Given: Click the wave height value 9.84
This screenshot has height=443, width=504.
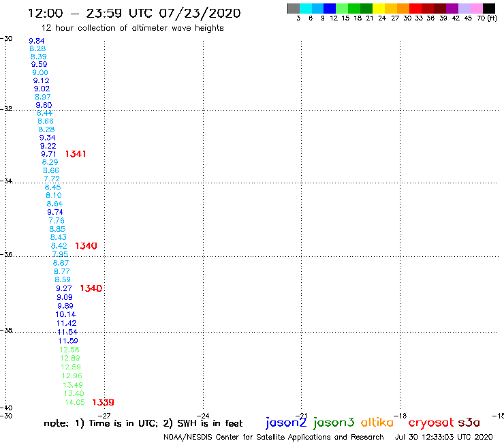Looking at the screenshot, I should coord(37,41).
